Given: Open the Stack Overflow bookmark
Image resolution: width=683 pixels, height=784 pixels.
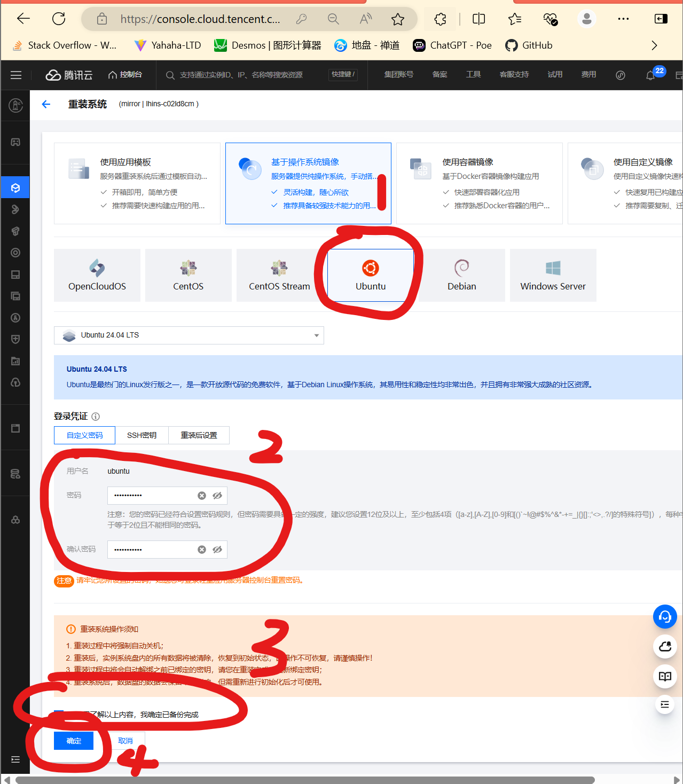Looking at the screenshot, I should [64, 45].
